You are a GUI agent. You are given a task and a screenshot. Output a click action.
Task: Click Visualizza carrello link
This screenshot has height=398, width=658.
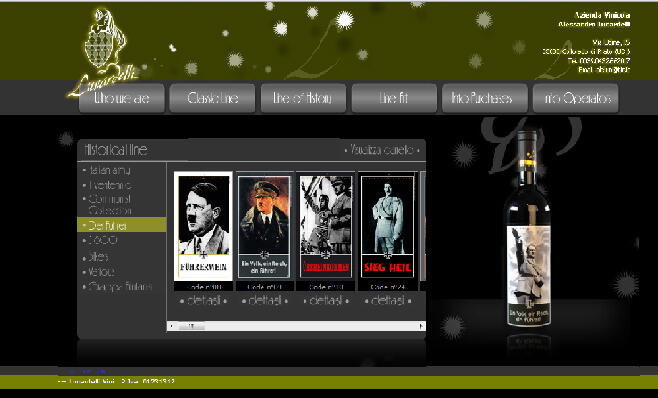382,150
